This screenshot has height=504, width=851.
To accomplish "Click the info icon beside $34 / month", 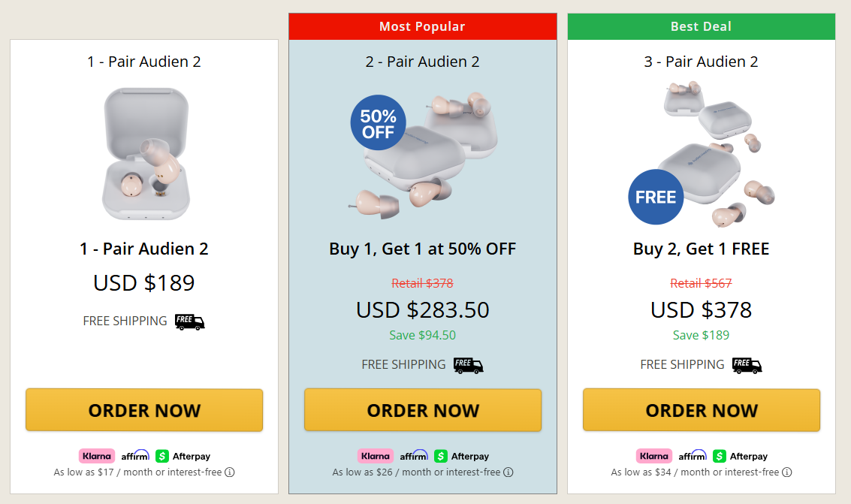I will pos(787,472).
